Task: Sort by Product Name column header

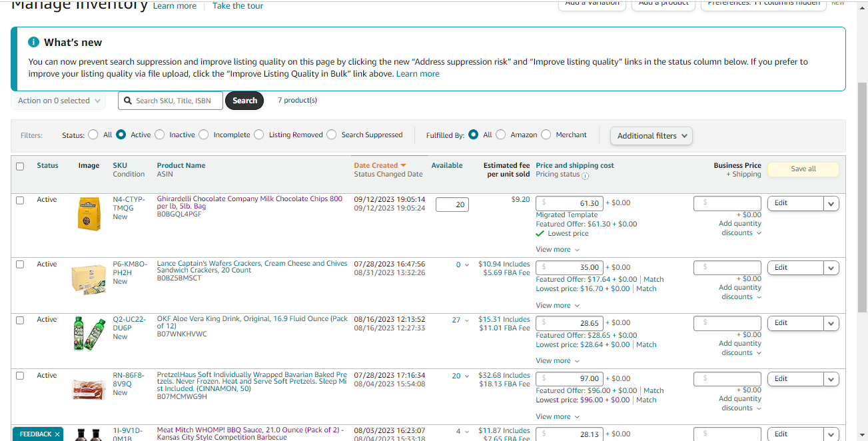Action: tap(181, 165)
